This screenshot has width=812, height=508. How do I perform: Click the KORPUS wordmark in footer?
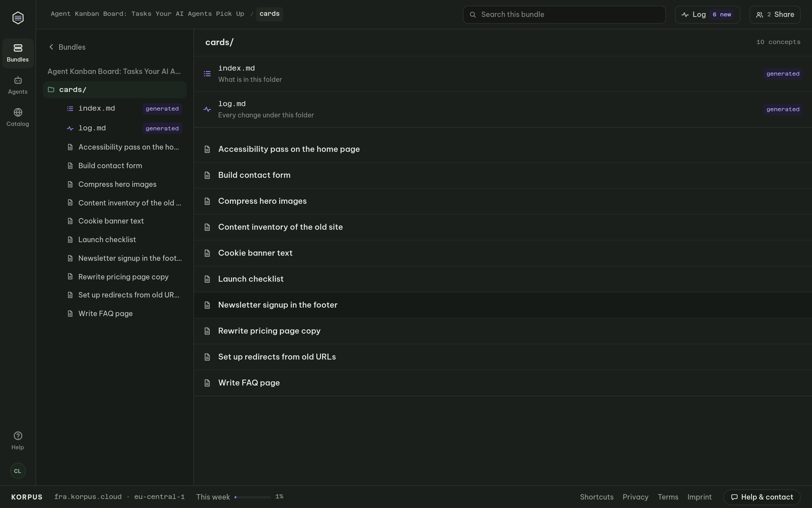pyautogui.click(x=27, y=497)
